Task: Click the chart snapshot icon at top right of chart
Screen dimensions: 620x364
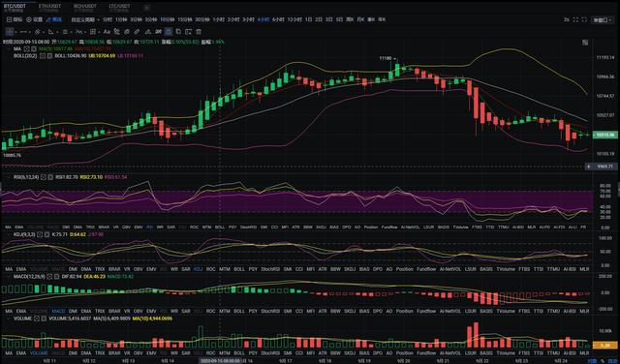Action: click(585, 43)
